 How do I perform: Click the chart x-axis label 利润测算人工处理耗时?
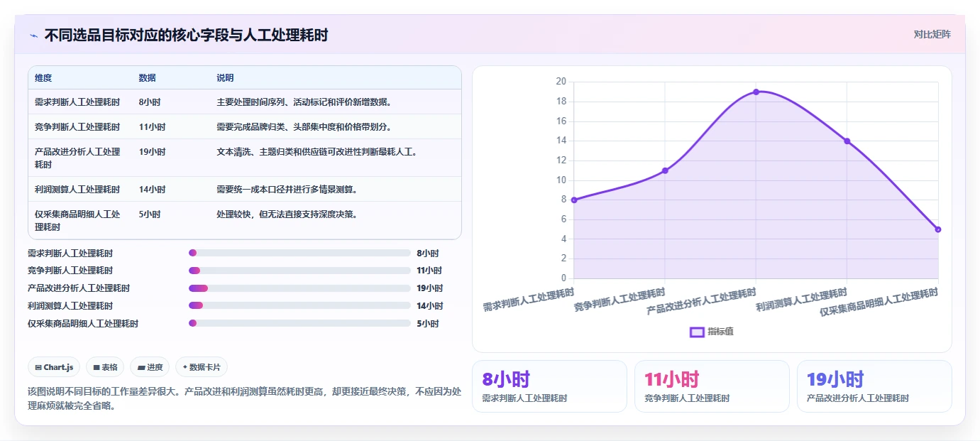(802, 300)
